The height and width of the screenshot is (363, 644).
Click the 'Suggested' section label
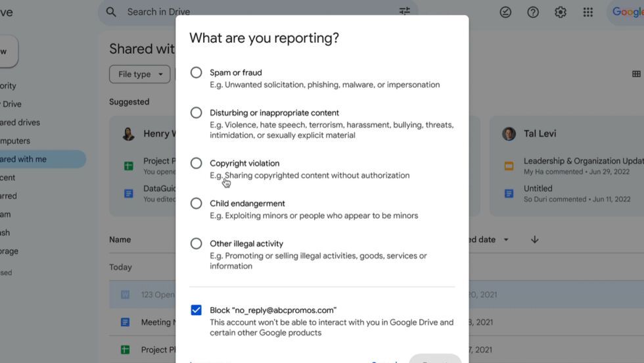tap(129, 102)
